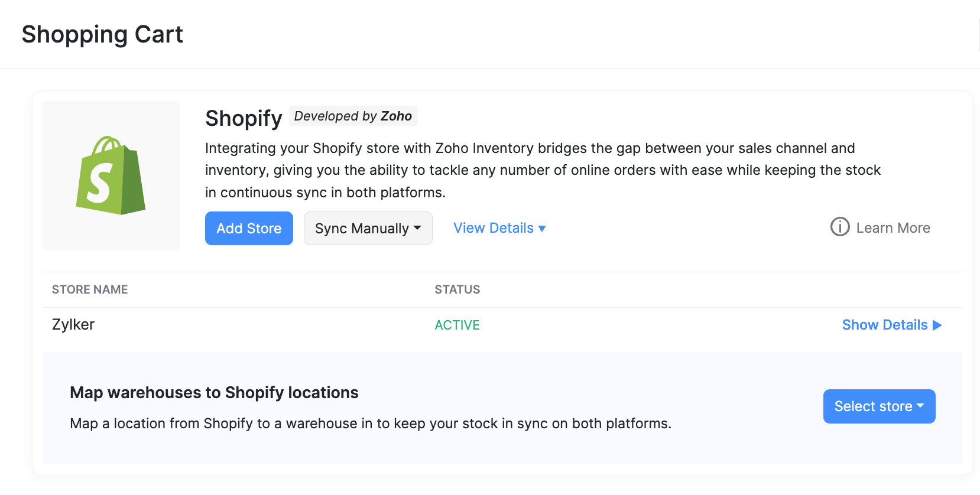Click the Shopping Cart page heading

tap(102, 34)
